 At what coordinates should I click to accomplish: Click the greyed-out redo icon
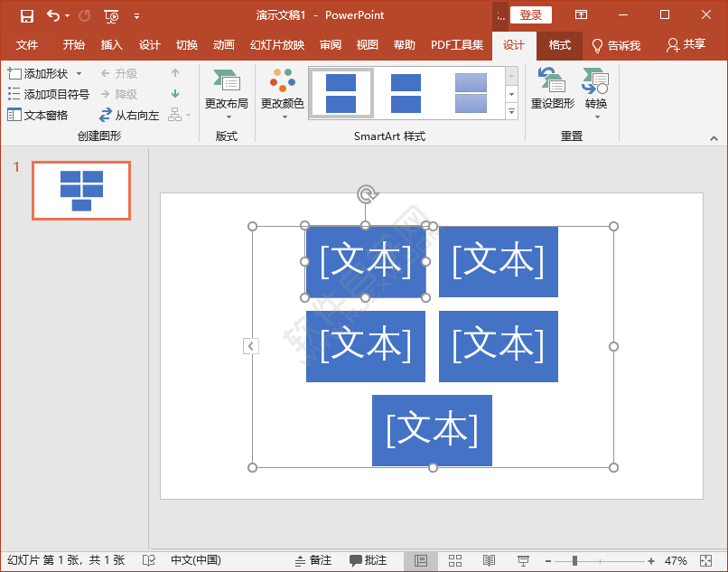(x=85, y=15)
